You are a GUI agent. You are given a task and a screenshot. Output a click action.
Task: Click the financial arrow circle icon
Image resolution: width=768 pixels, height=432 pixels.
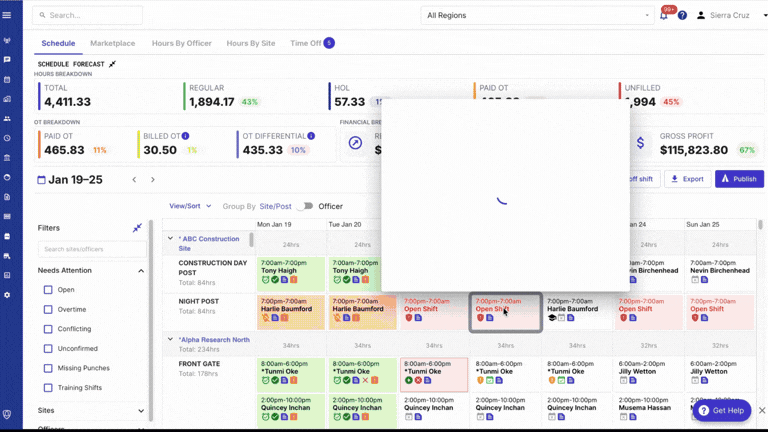pos(356,143)
